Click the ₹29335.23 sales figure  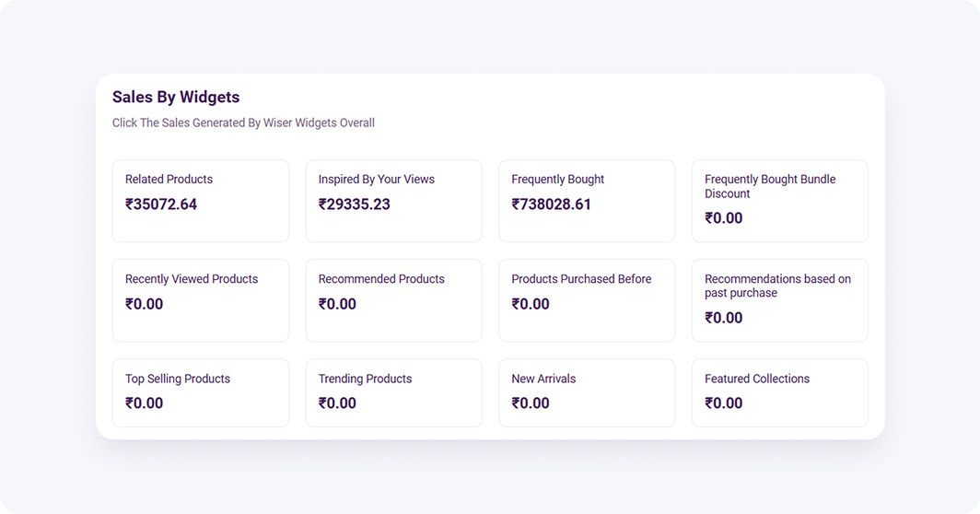click(x=355, y=204)
